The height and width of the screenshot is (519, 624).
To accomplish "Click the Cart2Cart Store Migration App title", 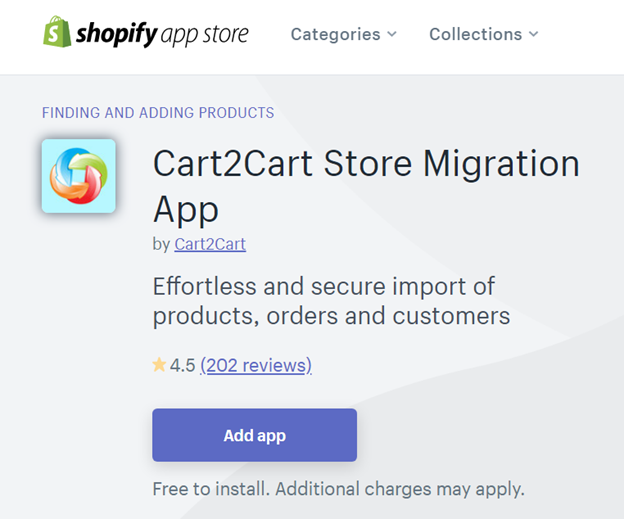I will point(366,186).
